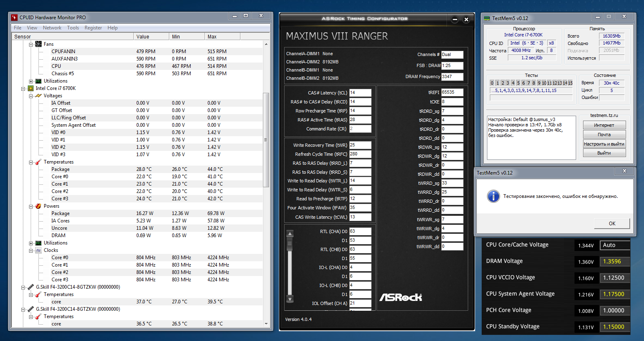Expand the Utilizations node directly above Clocks
The image size is (644, 341).
click(31, 243)
